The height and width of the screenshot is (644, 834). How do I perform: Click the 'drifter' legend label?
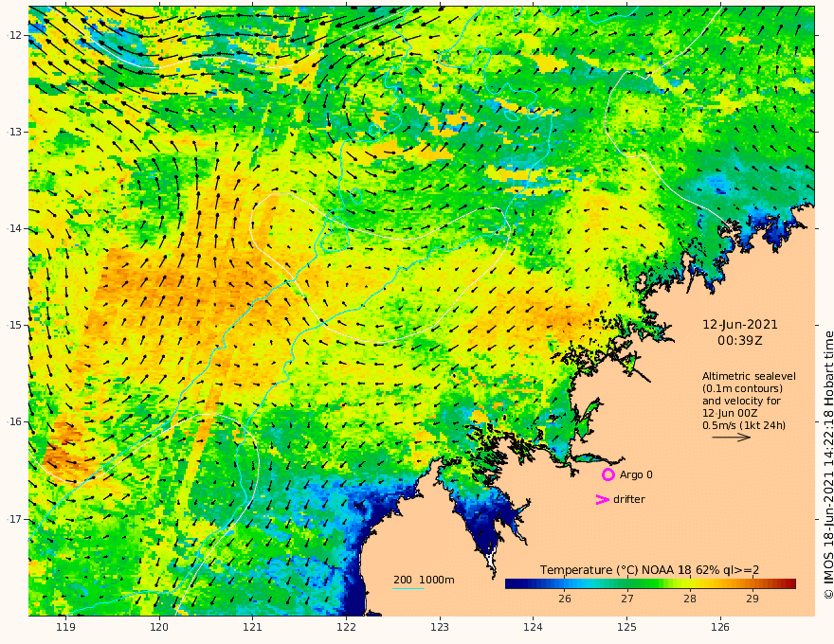tap(628, 499)
